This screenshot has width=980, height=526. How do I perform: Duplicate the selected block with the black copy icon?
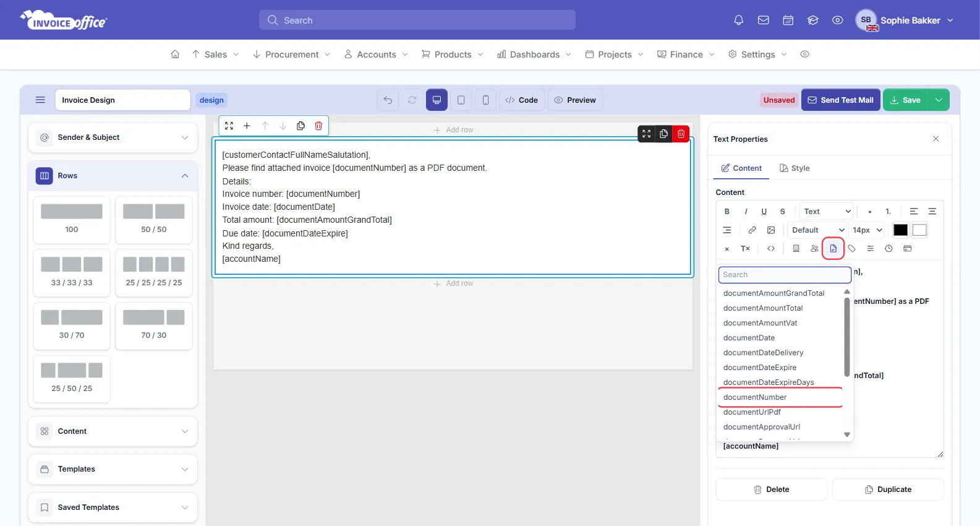tap(663, 134)
